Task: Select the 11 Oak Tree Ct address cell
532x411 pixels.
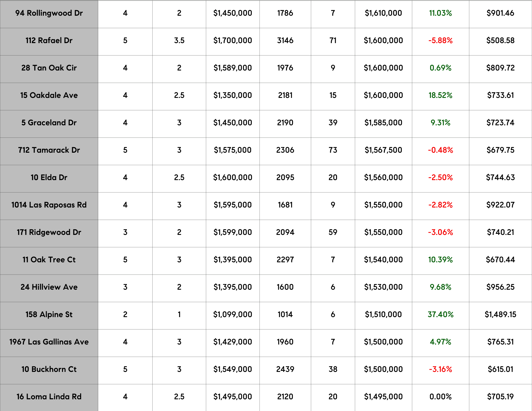Action: click(x=49, y=260)
